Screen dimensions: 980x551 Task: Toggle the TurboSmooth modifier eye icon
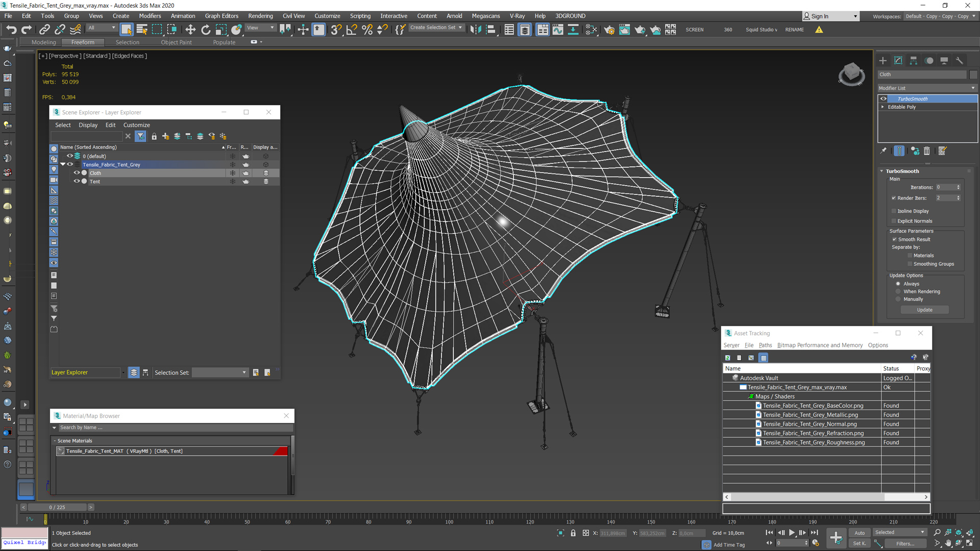884,99
